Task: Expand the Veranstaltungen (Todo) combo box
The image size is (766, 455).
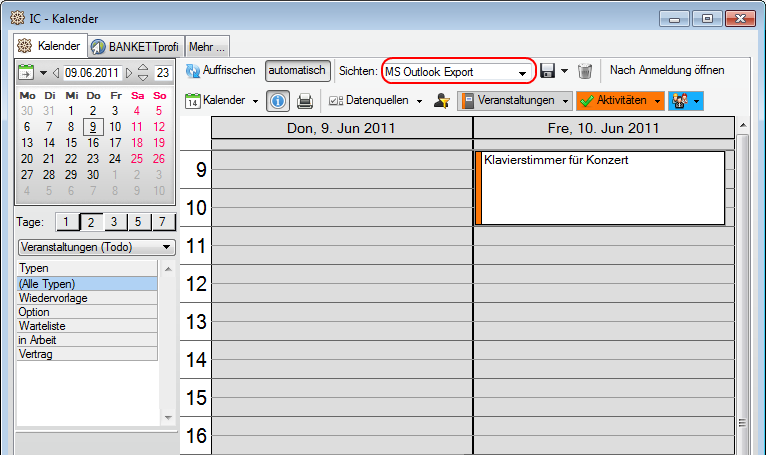Action: coord(166,247)
